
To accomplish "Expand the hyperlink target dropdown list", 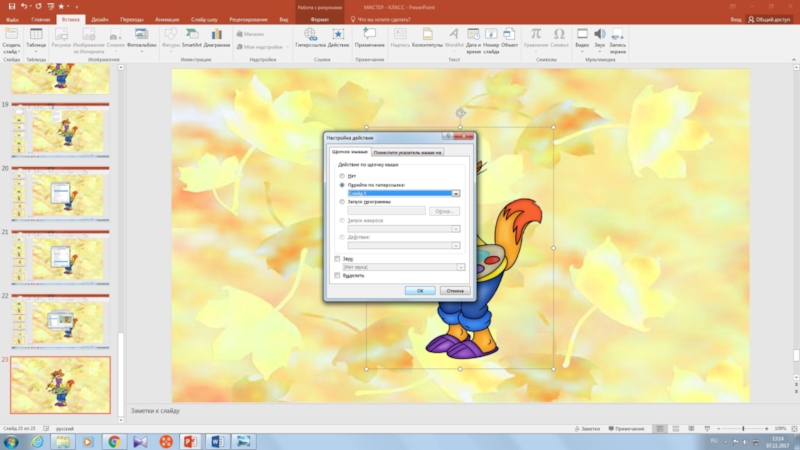I will pos(455,192).
